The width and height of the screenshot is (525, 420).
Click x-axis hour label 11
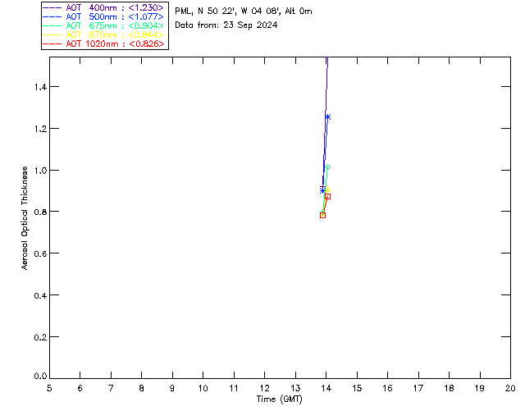234,388
